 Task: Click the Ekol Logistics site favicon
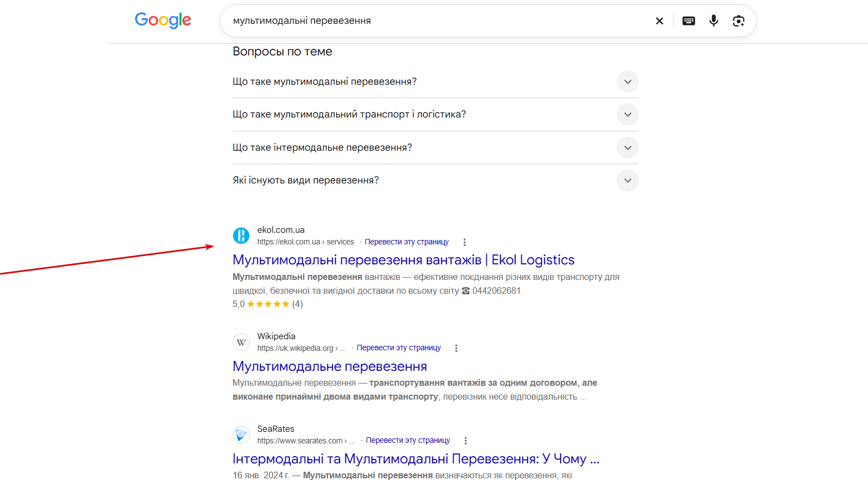(x=241, y=236)
